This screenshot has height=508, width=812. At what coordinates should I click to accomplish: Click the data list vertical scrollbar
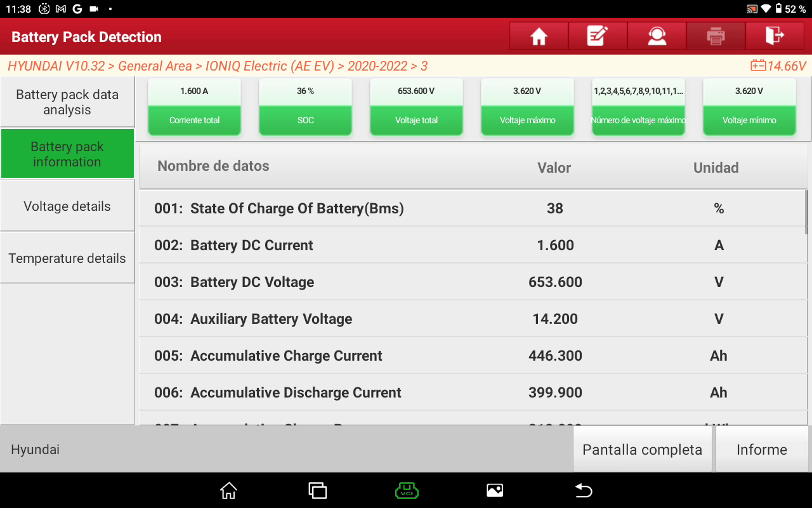tap(807, 213)
